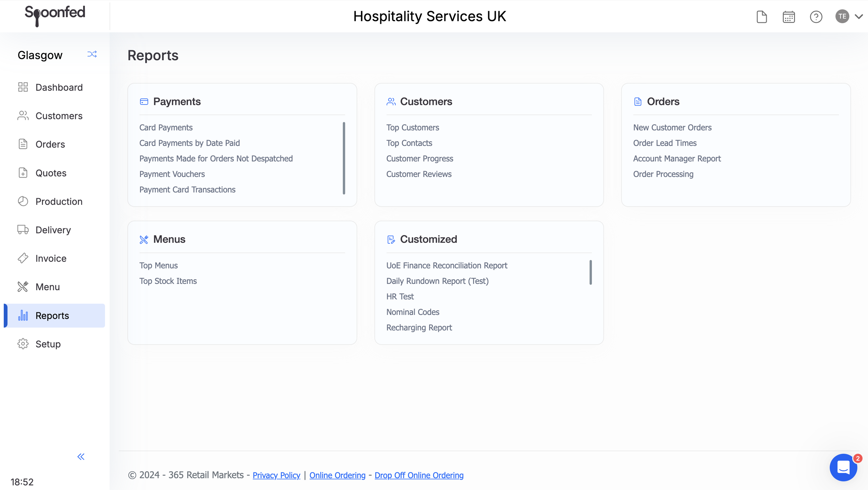Open Customer Progress report
This screenshot has width=868, height=490.
[x=420, y=158]
